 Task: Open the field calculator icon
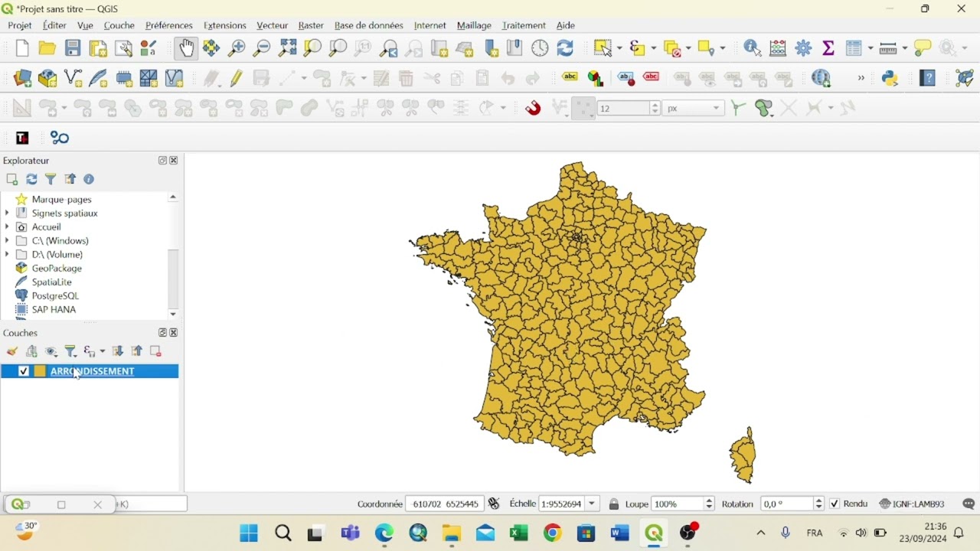click(x=779, y=49)
